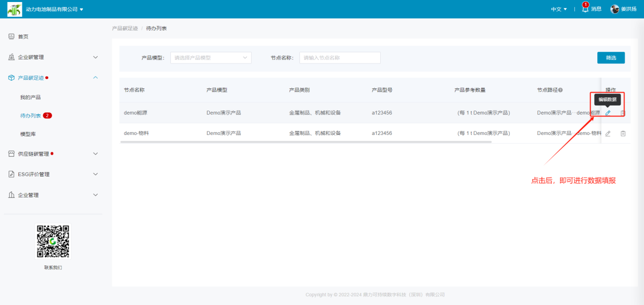Viewport: 644px width, 305px height.
Task: Select 我的产品 in the sidebar
Action: pyautogui.click(x=30, y=97)
